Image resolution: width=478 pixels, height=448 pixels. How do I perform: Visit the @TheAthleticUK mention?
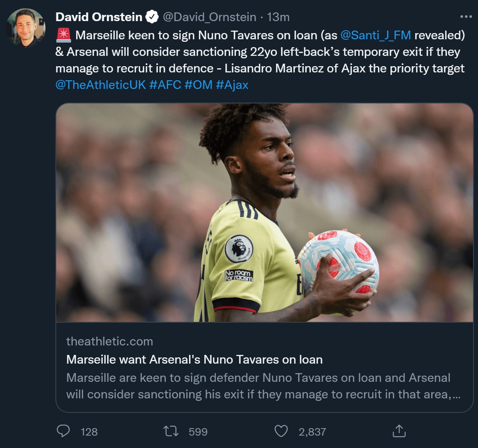pyautogui.click(x=100, y=85)
